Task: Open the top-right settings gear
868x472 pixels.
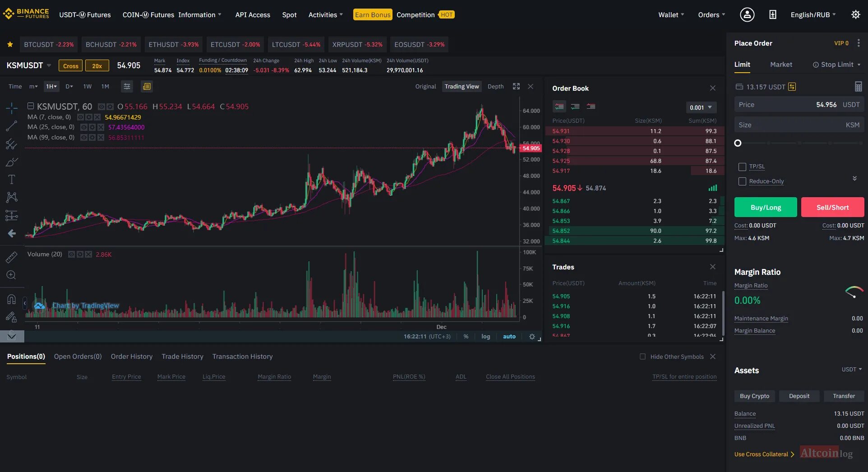Action: [x=855, y=14]
